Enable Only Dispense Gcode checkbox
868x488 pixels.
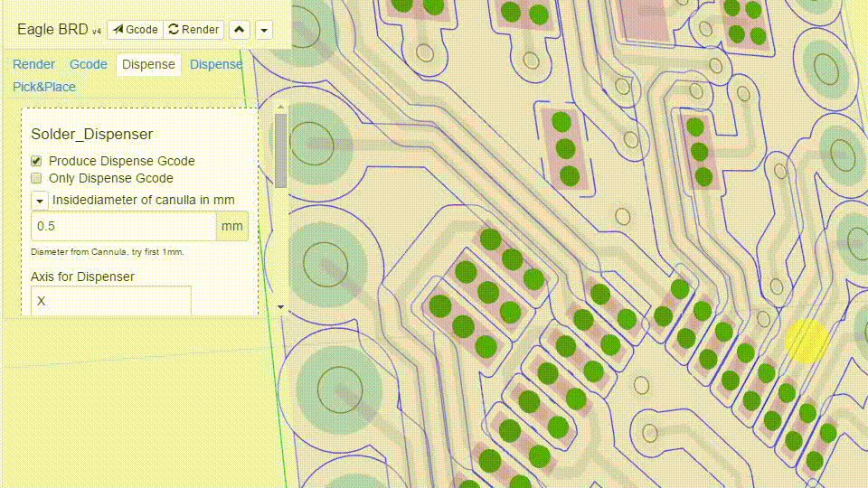pyautogui.click(x=37, y=178)
